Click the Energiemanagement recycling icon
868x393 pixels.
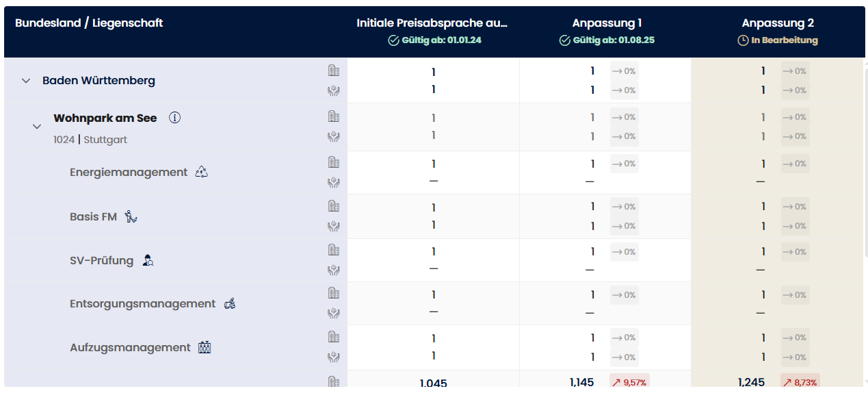pos(201,172)
